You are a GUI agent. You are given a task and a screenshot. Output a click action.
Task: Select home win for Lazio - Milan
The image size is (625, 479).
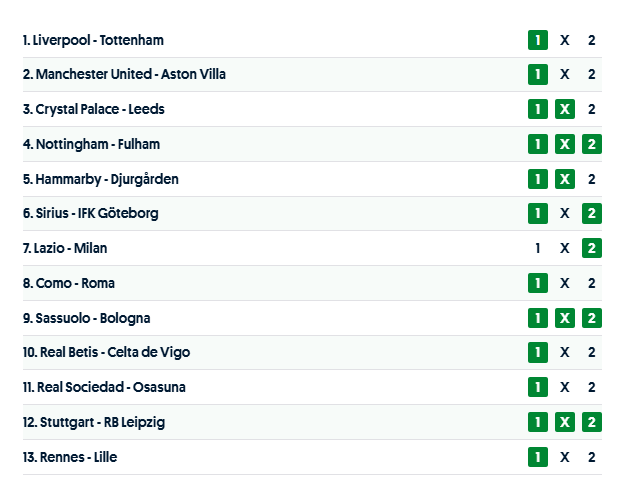(x=538, y=248)
